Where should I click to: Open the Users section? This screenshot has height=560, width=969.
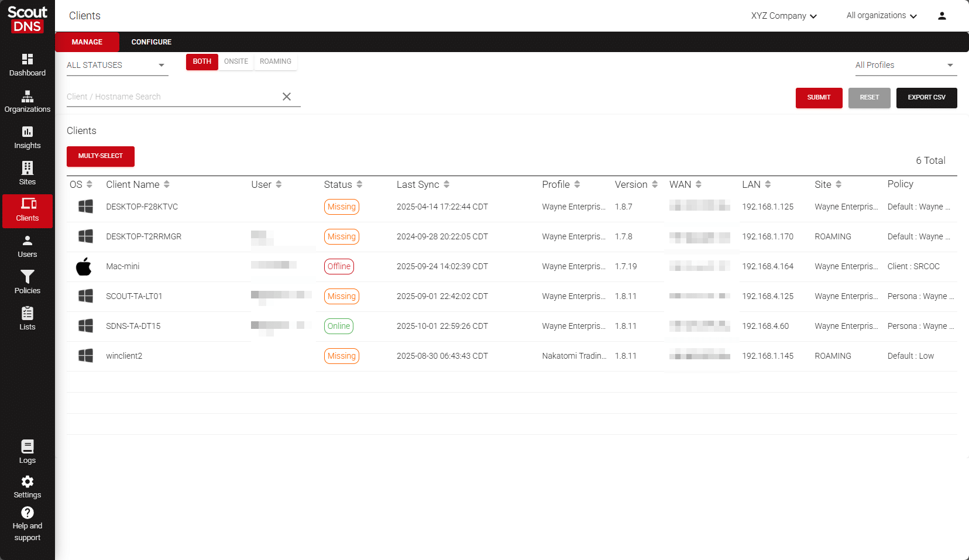(28, 246)
